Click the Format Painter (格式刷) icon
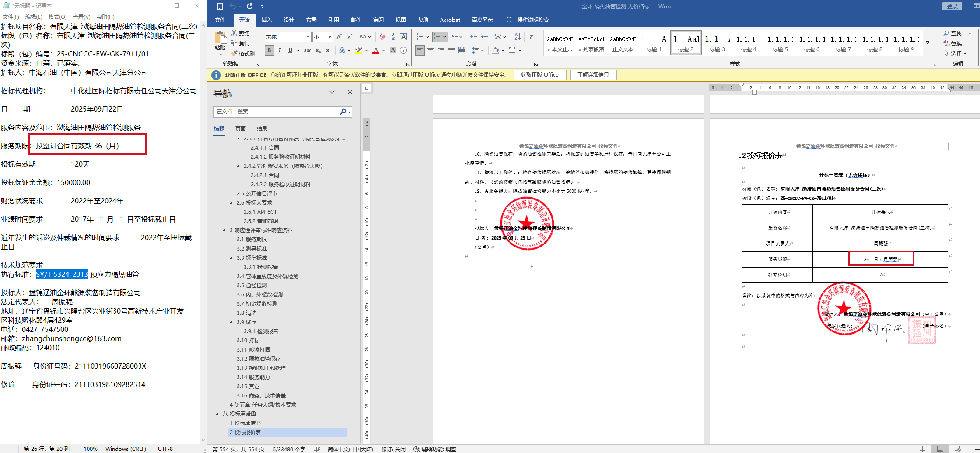Screen dimensions: 980x453 click(243, 53)
